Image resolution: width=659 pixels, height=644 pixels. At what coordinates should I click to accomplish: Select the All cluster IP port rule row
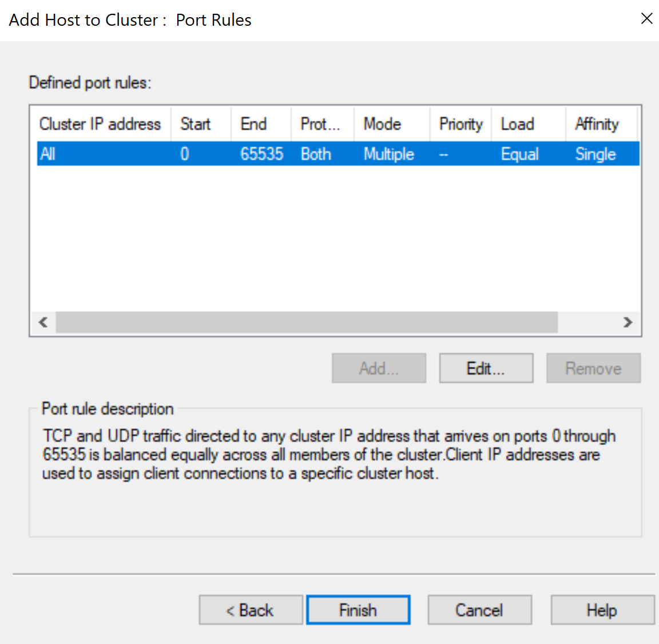[338, 154]
